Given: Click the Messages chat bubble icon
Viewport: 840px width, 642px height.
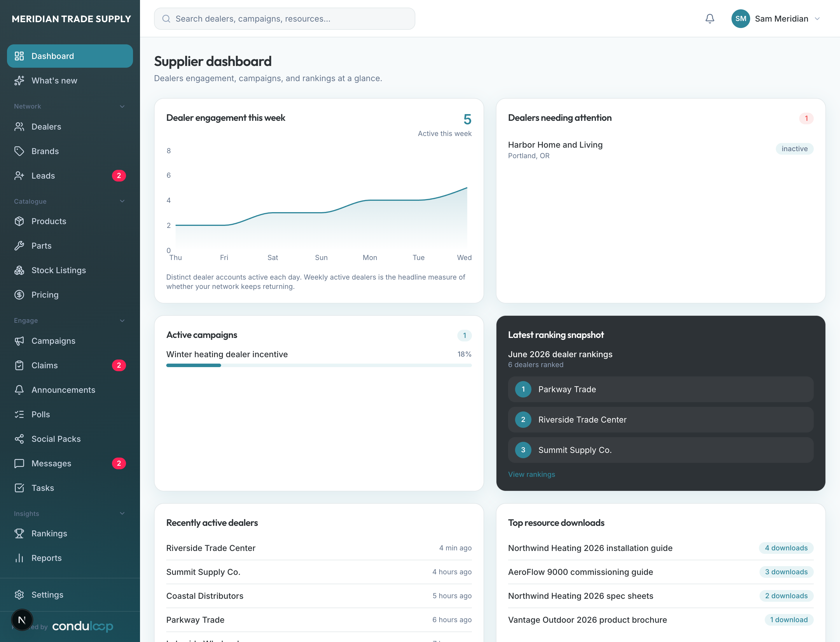Looking at the screenshot, I should click(x=19, y=463).
